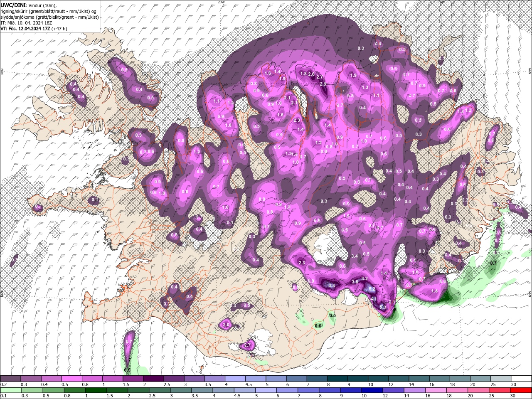
Task: Pick the pink 18 swatch in the bottom legend row
Action: [457, 390]
